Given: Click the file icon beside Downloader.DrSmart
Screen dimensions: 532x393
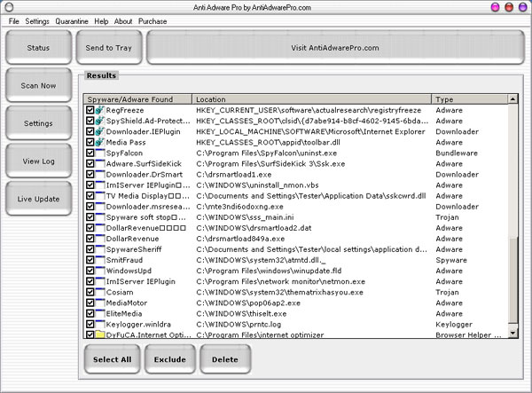Looking at the screenshot, I should [x=99, y=175].
